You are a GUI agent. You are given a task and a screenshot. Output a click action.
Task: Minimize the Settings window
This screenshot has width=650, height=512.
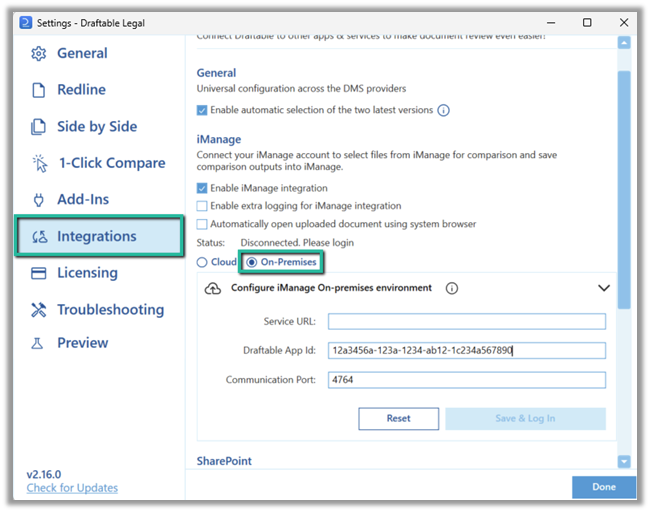click(x=551, y=23)
